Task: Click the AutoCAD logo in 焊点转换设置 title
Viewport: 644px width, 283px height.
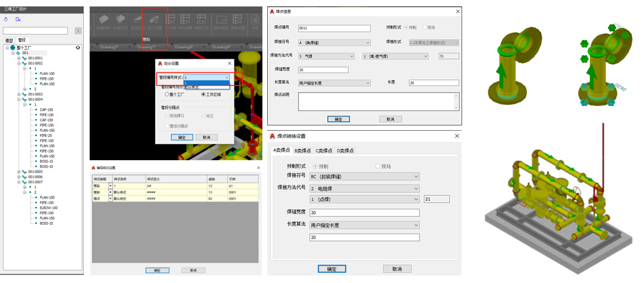Action: pos(272,136)
